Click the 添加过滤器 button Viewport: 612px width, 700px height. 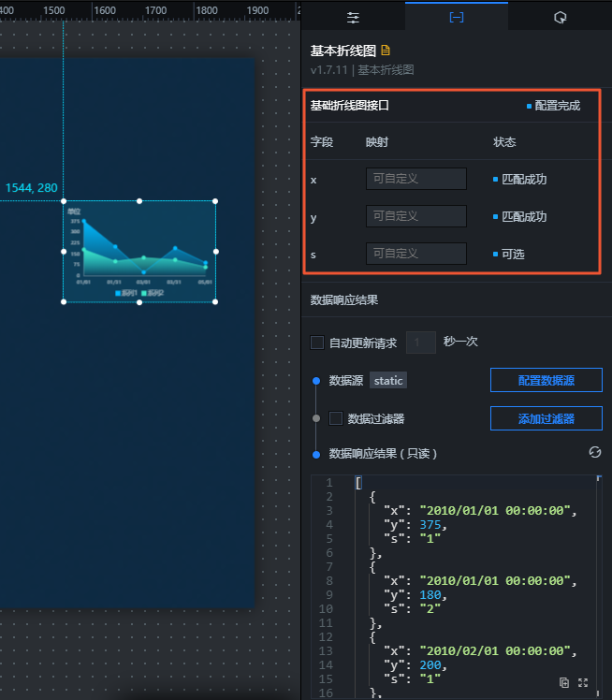click(546, 418)
